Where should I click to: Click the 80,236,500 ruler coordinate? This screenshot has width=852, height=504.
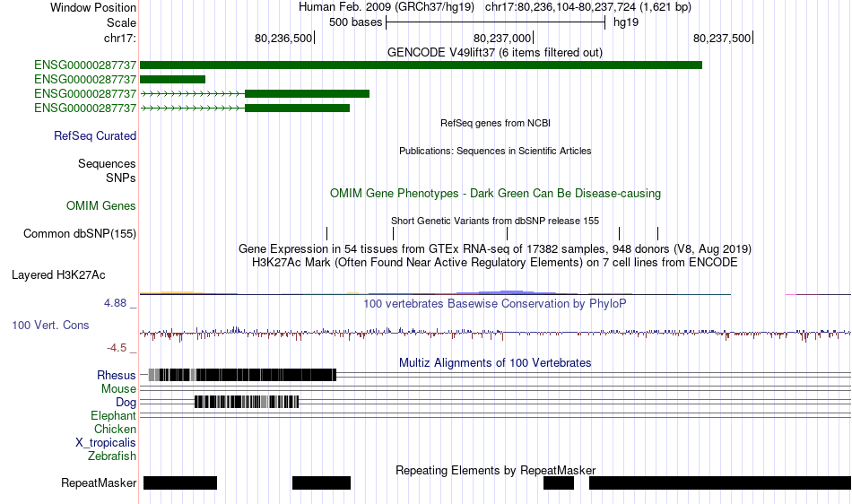coord(283,38)
